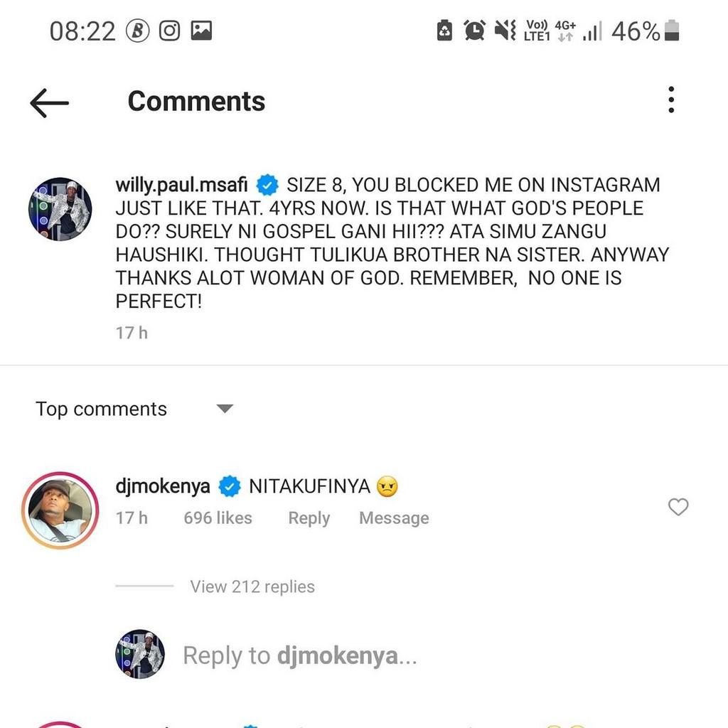Viewport: 728px width, 728px height.
Task: Tap the muted vibrate status icon
Action: [505, 31]
